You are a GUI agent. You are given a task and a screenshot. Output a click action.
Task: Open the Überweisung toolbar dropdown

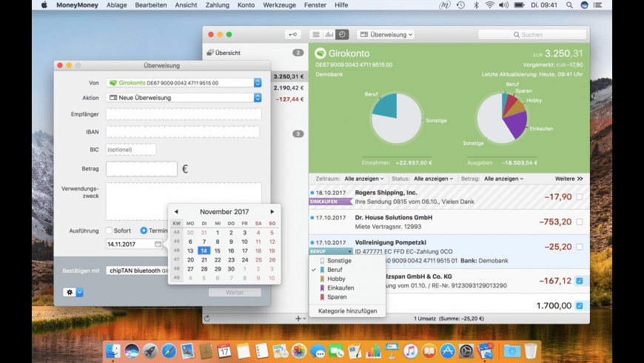pyautogui.click(x=386, y=35)
